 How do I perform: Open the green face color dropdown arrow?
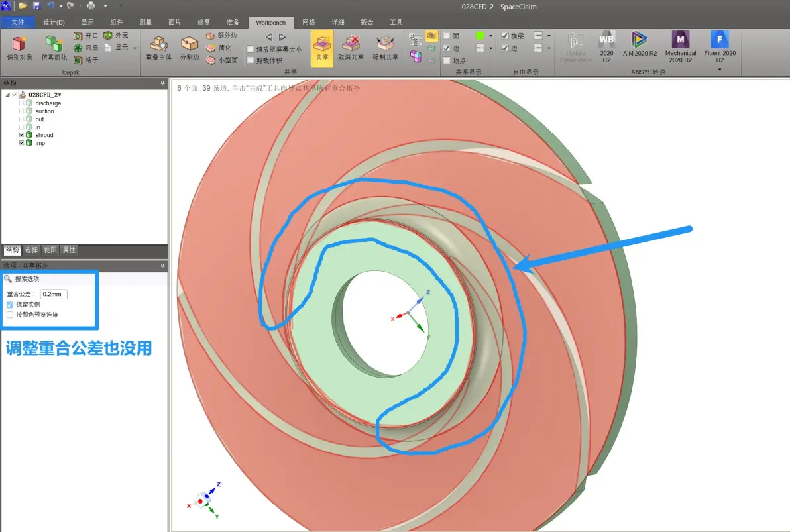click(x=490, y=36)
